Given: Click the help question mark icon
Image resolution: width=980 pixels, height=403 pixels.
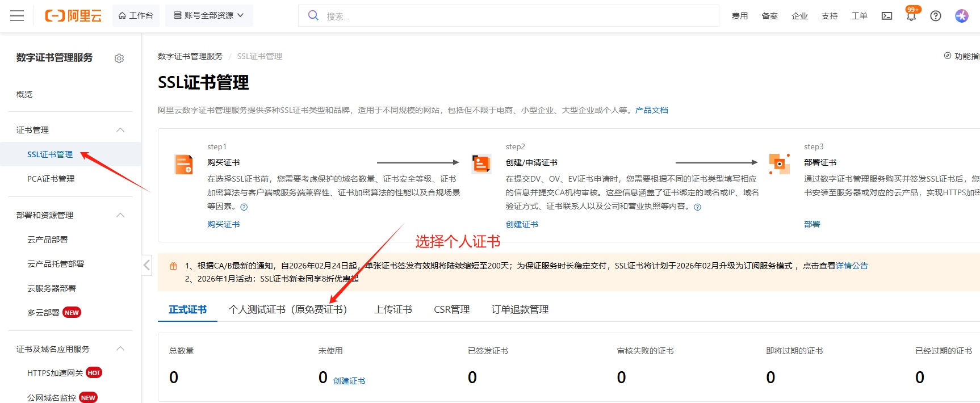Looking at the screenshot, I should (x=935, y=16).
